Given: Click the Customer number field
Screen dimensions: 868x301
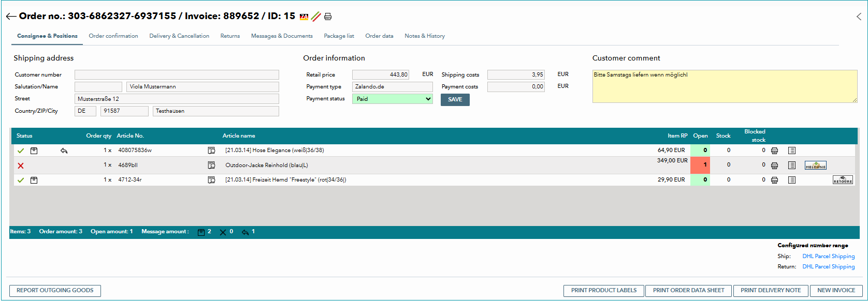Looking at the screenshot, I should pos(177,75).
